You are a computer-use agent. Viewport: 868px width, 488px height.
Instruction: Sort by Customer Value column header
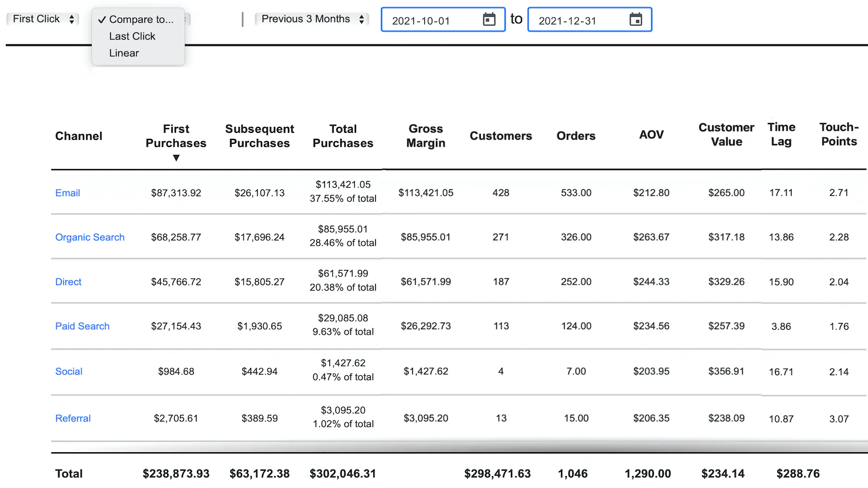[726, 134]
